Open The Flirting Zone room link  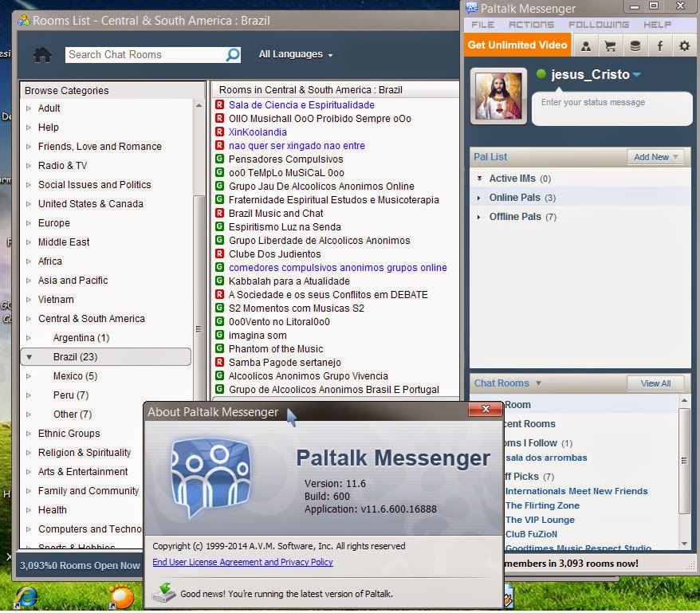[x=542, y=505]
